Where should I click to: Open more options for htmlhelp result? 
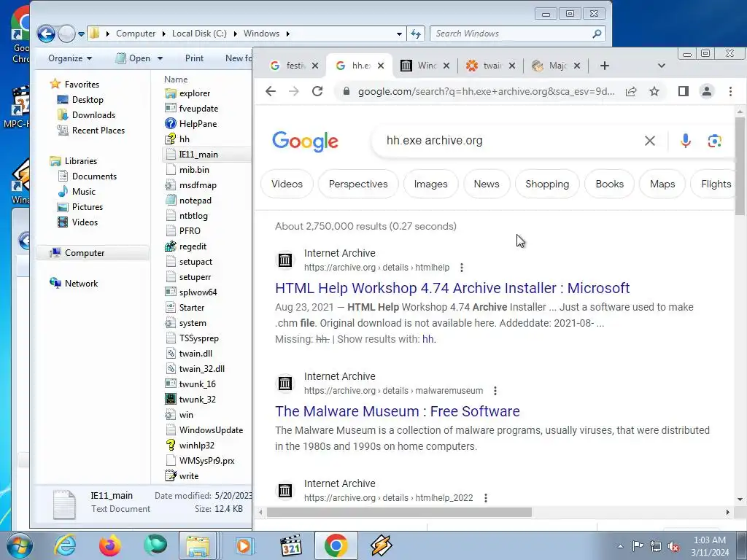462,268
